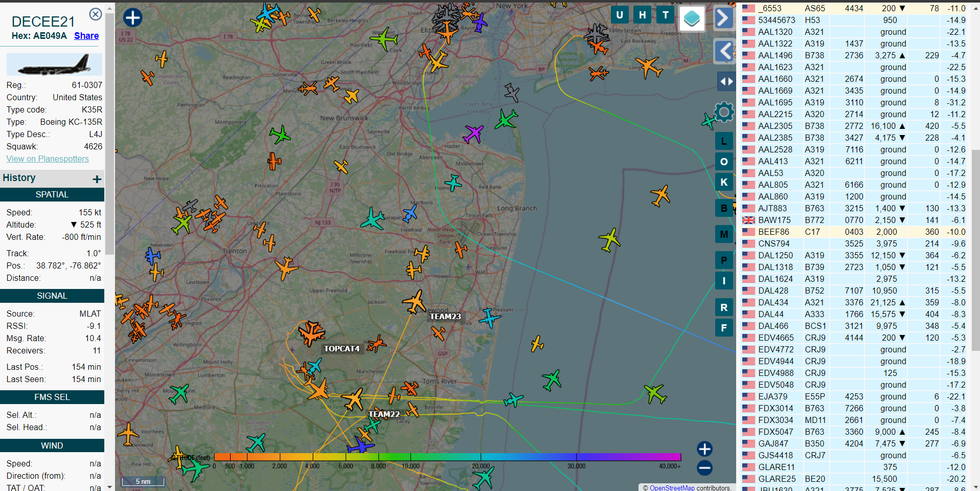
Task: Click the TEAM23 map label
Action: pos(445,317)
